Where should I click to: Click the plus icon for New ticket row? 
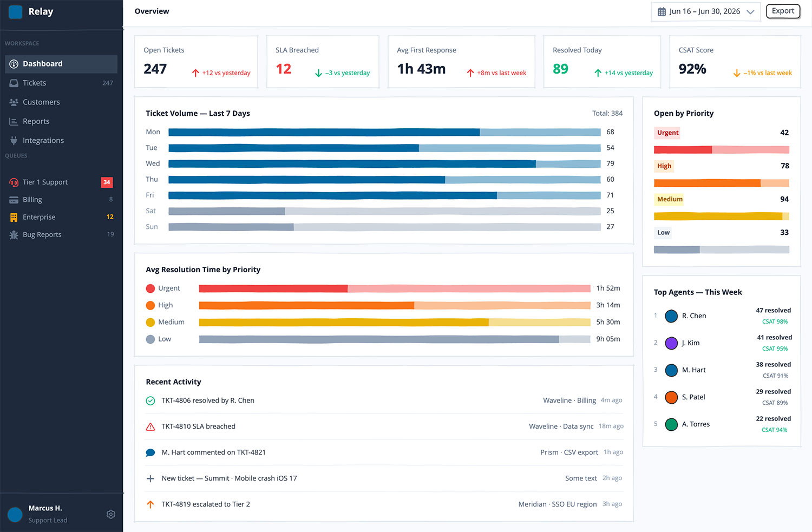pyautogui.click(x=150, y=479)
